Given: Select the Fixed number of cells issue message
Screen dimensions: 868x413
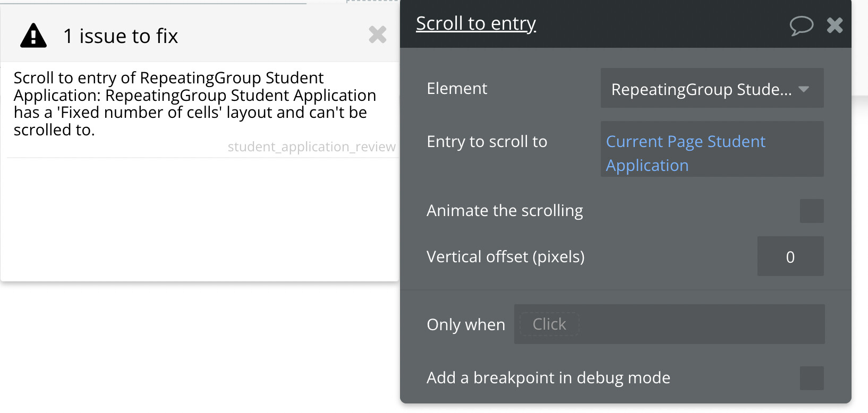Looking at the screenshot, I should coord(194,104).
